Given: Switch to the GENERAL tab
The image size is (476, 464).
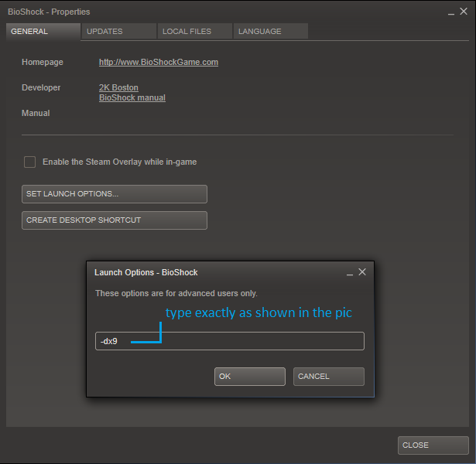Looking at the screenshot, I should coord(43,31).
